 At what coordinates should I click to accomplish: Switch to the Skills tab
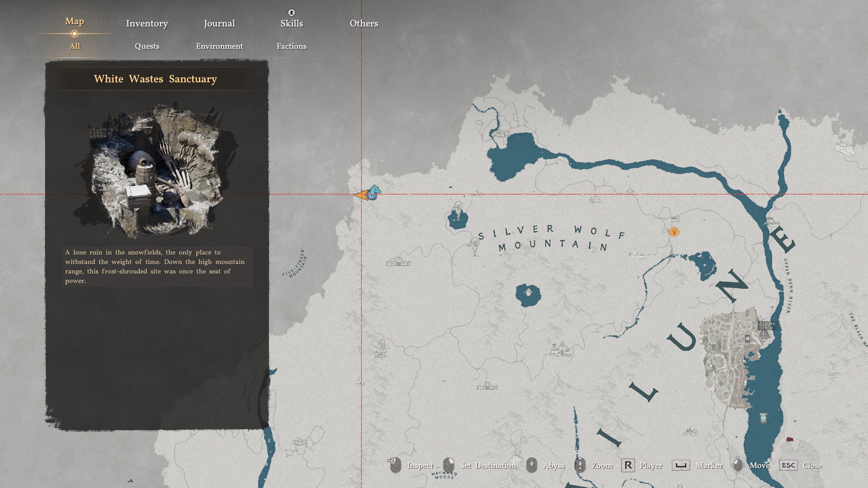(292, 23)
